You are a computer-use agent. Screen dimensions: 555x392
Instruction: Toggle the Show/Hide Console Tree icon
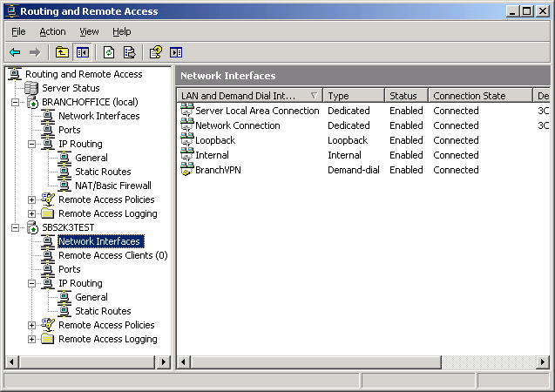tap(83, 53)
